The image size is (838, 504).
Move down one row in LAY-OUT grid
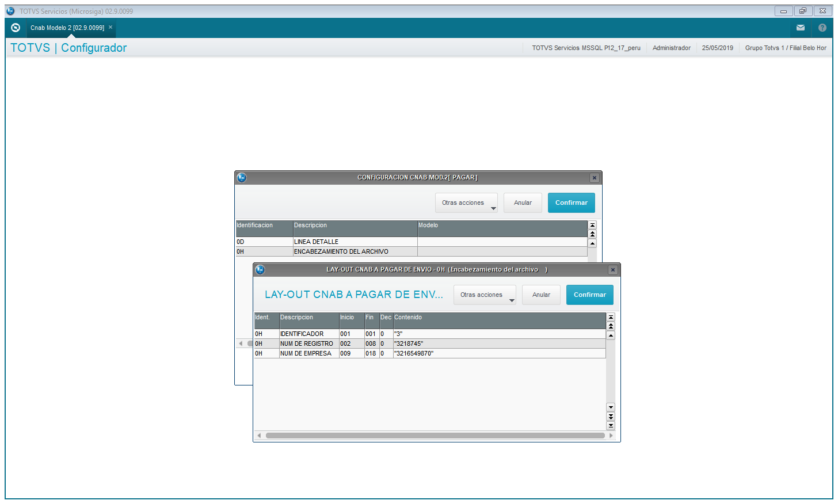pos(611,407)
